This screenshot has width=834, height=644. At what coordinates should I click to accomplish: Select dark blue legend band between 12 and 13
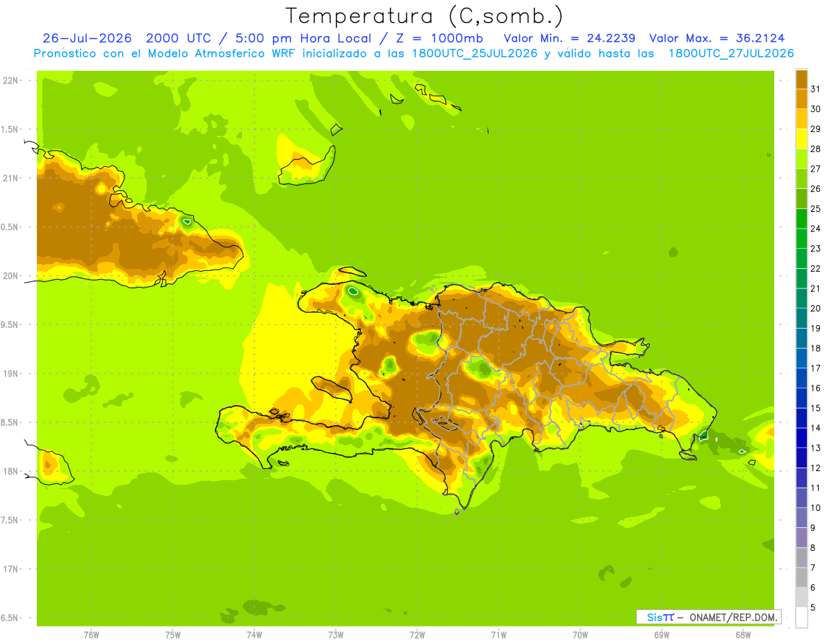[x=801, y=458]
